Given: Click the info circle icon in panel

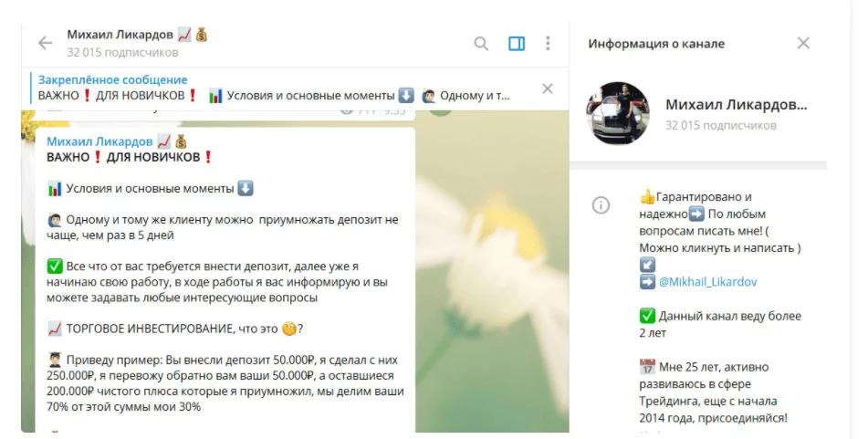Looking at the screenshot, I should [601, 205].
